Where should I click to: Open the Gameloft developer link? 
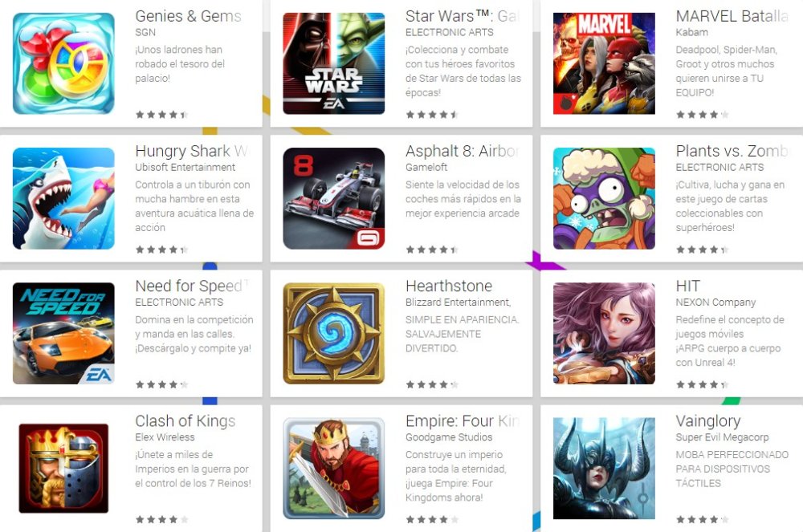tap(426, 167)
